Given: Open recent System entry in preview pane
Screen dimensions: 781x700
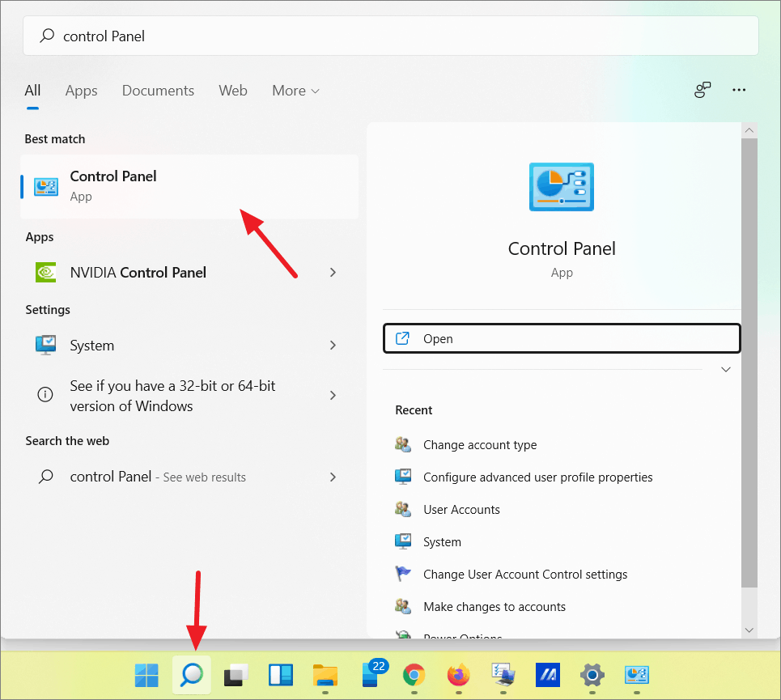Looking at the screenshot, I should pos(442,541).
